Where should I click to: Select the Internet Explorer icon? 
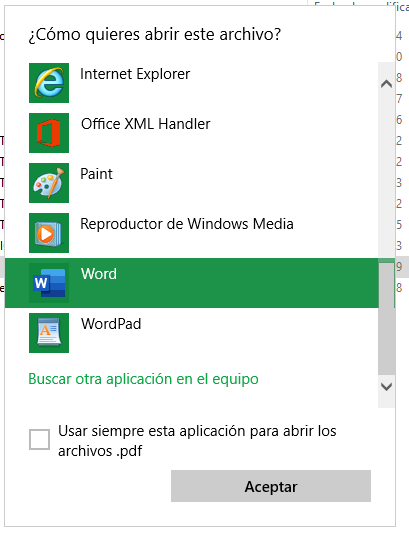click(x=49, y=83)
